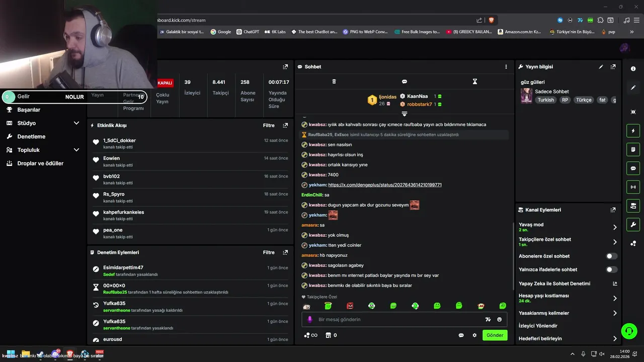Screen dimensions: 644x362
Task: Click the Brave shields icon in address bar
Action: tap(491, 20)
